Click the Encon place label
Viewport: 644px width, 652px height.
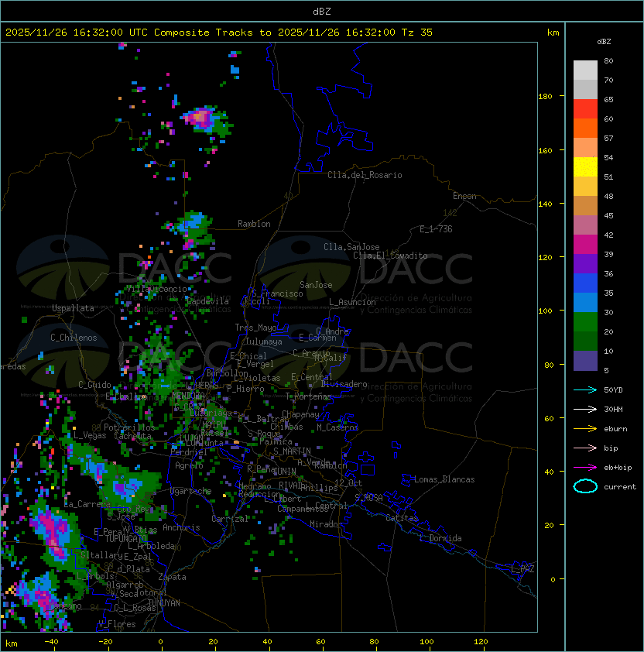464,196
